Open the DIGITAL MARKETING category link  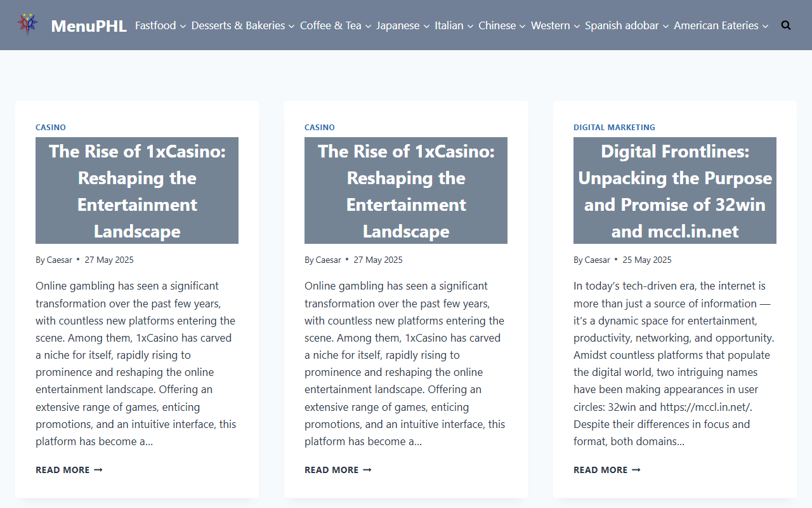[614, 127]
